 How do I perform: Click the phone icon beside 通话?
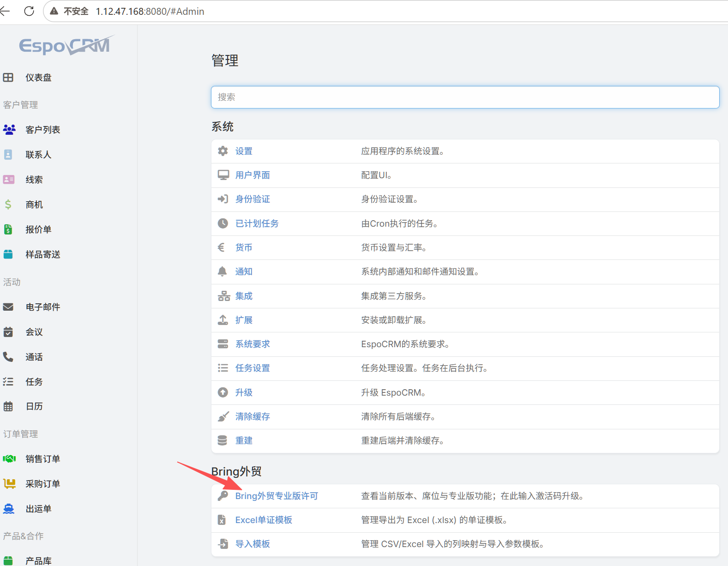pos(8,357)
